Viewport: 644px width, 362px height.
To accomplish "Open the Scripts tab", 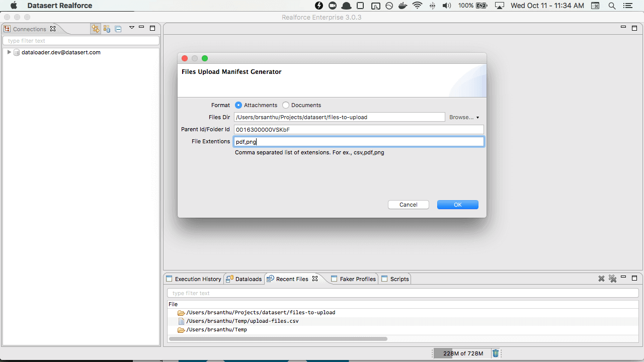I will tap(395, 279).
